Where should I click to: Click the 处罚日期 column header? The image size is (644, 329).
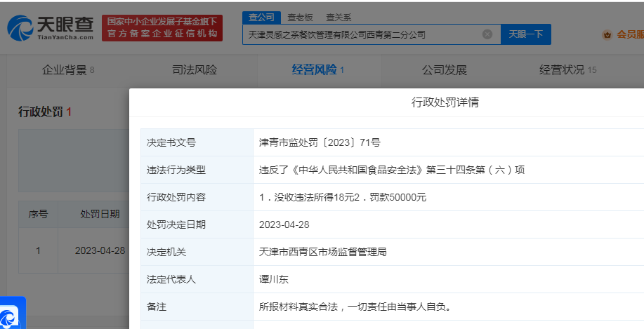[x=100, y=214]
